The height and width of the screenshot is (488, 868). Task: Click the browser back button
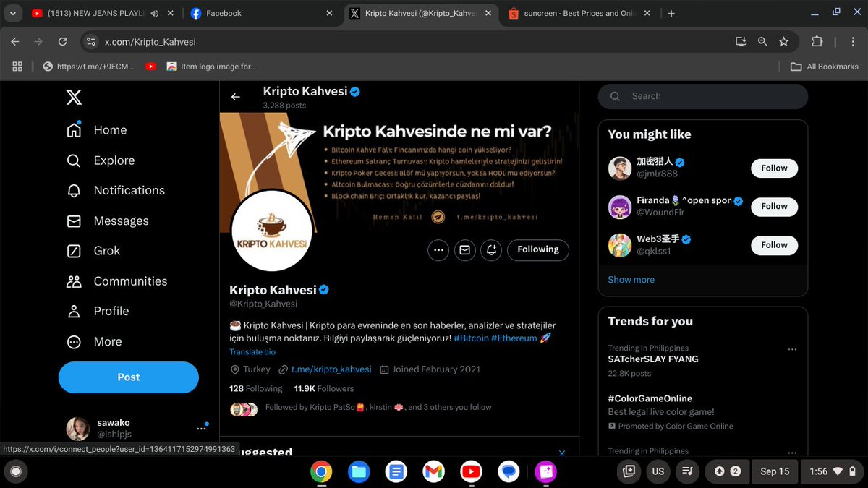point(15,42)
